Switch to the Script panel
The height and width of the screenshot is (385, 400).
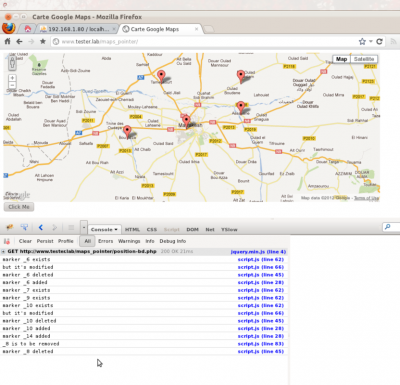[172, 229]
